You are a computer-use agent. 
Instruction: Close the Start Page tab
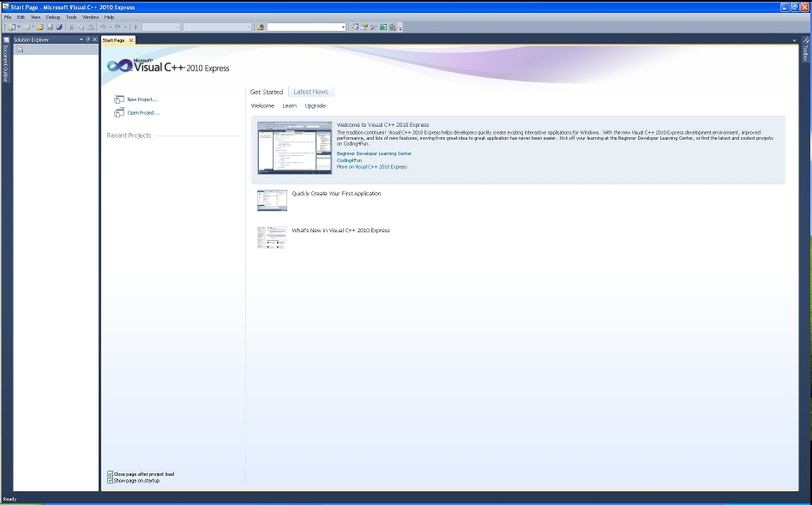(x=131, y=40)
